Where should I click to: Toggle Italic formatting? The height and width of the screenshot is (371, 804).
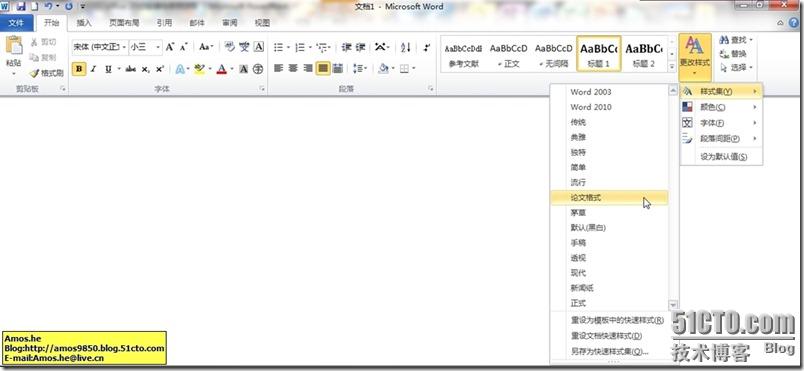[93, 69]
